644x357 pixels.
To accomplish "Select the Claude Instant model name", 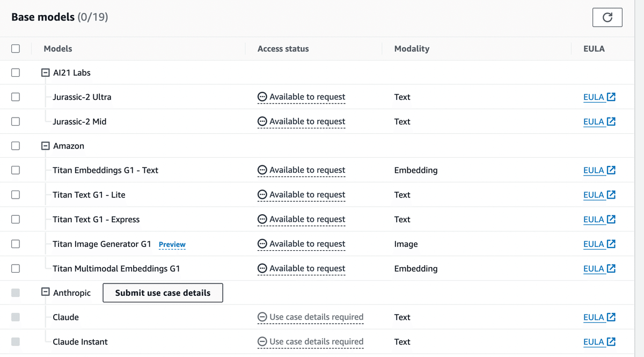I will pyautogui.click(x=80, y=341).
